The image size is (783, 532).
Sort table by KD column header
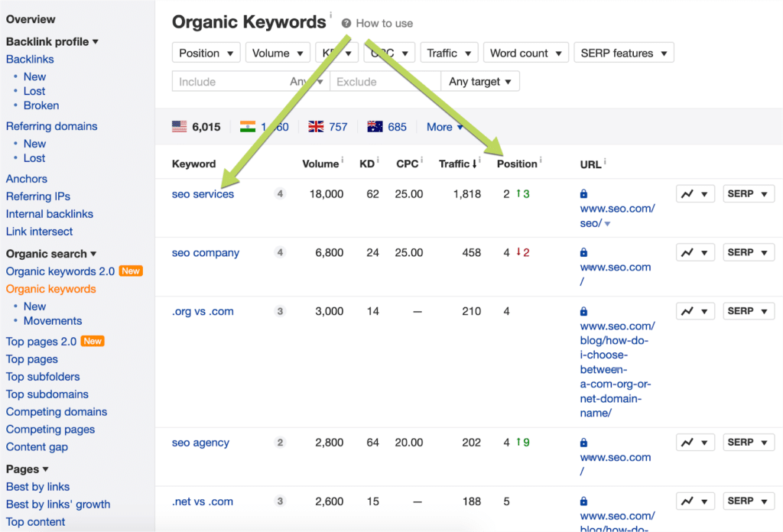point(366,164)
